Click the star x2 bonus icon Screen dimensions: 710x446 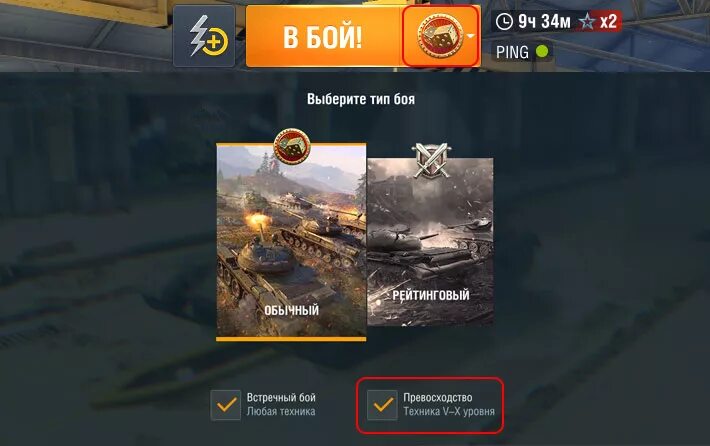(x=587, y=21)
